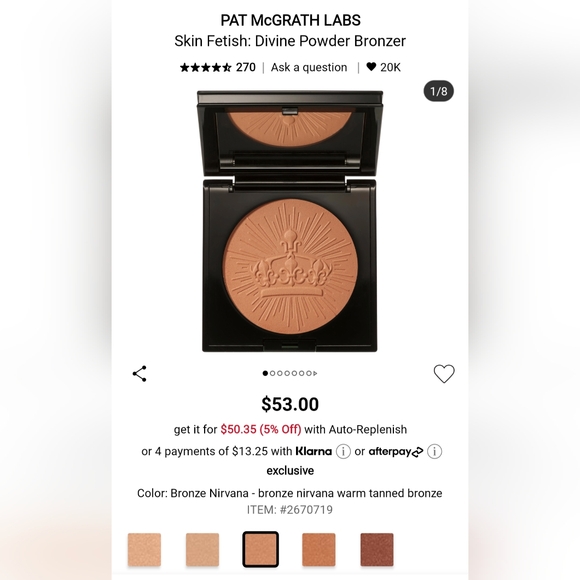Jump to second image via carousel dot
Screen dimensions: 580x580
[273, 373]
